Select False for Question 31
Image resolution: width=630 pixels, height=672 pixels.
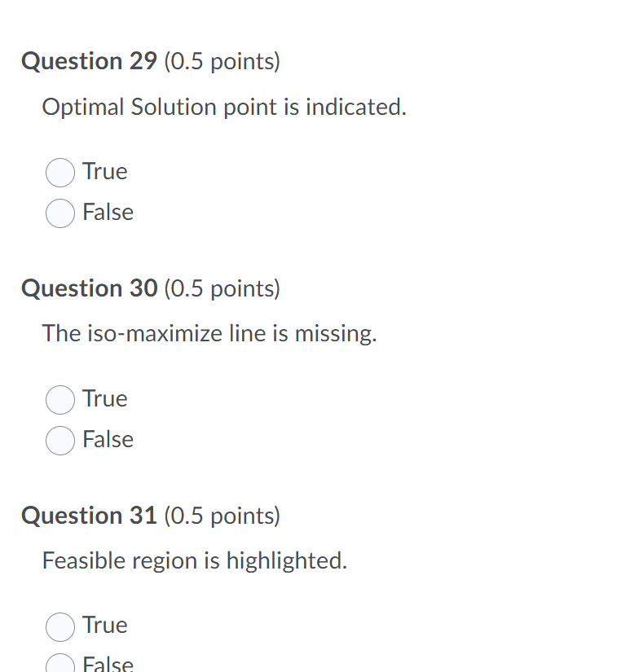point(59,664)
